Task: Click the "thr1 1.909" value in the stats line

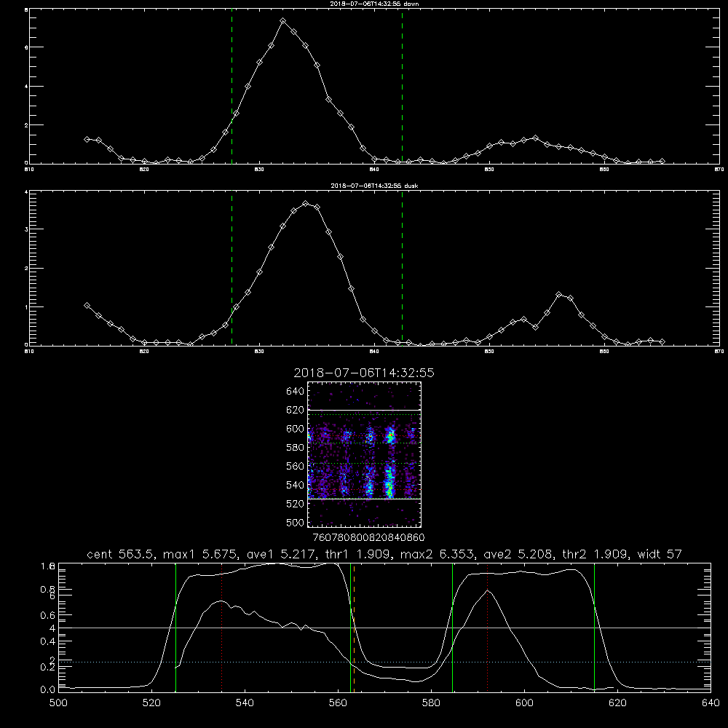Action: point(358,554)
